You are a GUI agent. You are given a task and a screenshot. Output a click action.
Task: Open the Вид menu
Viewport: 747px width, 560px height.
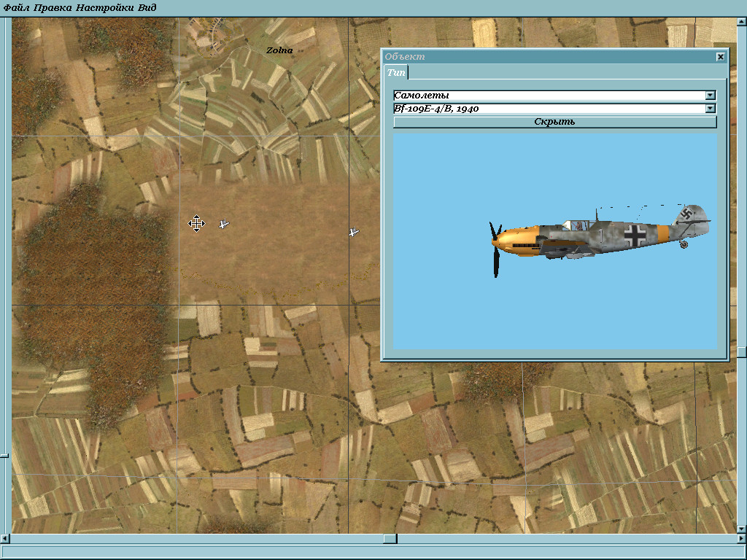click(147, 7)
